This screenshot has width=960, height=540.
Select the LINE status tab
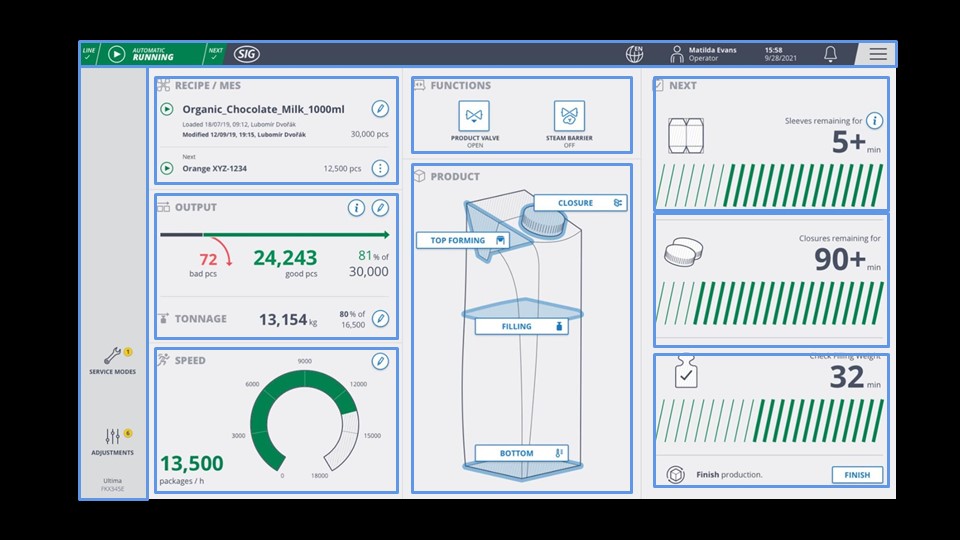pos(89,54)
